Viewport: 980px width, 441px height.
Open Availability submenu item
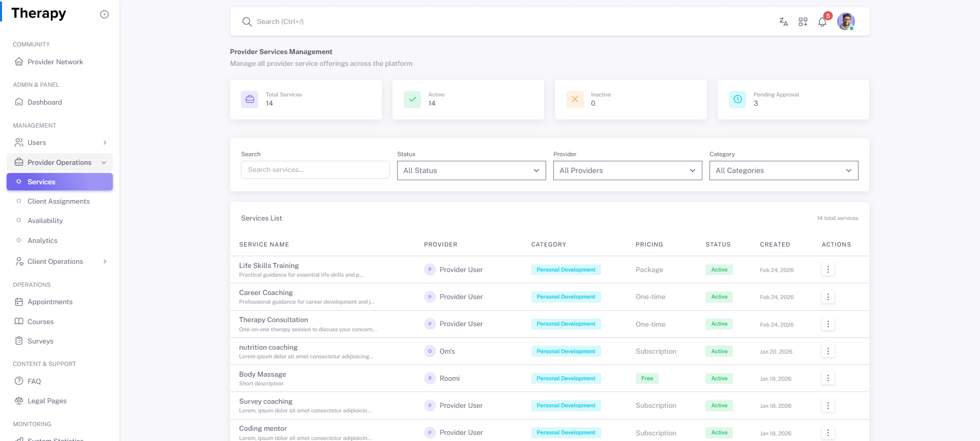click(60, 220)
